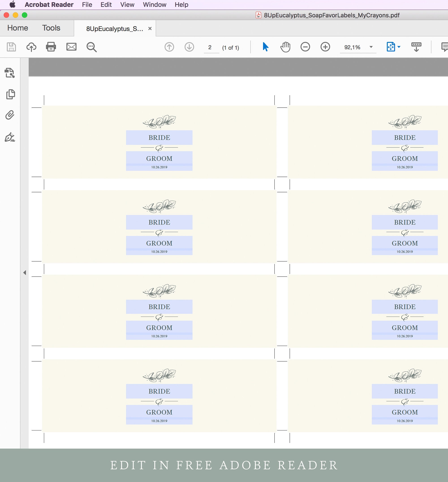Click the page number field
The height and width of the screenshot is (482, 448).
(x=210, y=48)
